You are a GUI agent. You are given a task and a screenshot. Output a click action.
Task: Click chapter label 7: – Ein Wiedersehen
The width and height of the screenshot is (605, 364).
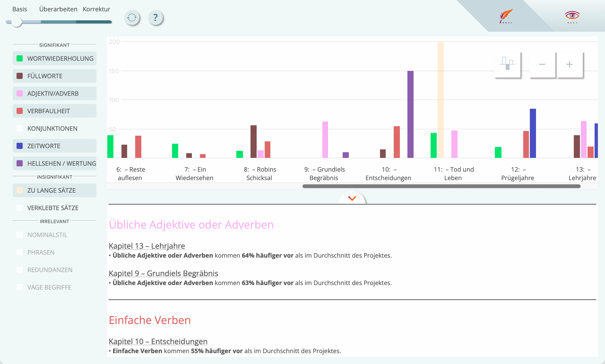[194, 173]
